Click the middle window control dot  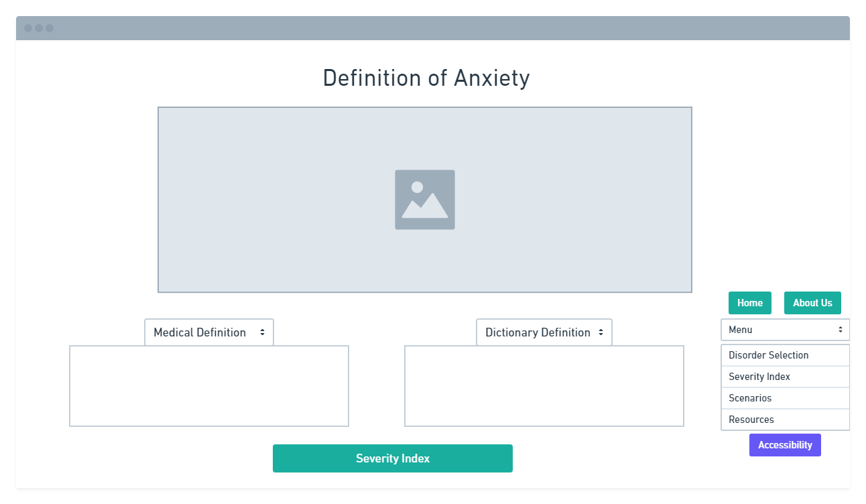[39, 28]
